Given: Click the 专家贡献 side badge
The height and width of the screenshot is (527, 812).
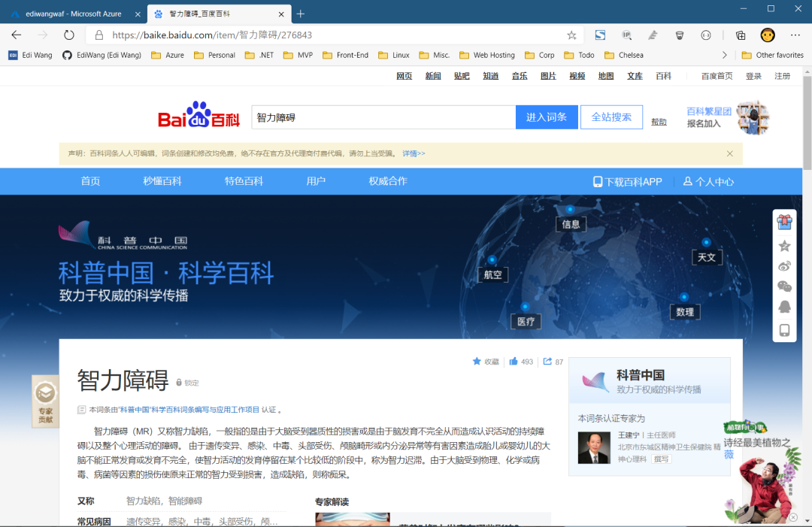Looking at the screenshot, I should [x=46, y=401].
